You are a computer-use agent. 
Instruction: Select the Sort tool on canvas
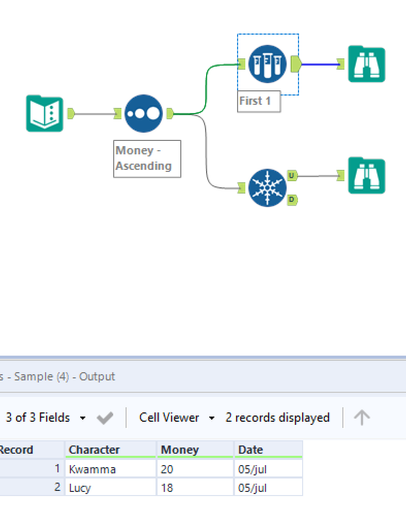pyautogui.click(x=144, y=114)
